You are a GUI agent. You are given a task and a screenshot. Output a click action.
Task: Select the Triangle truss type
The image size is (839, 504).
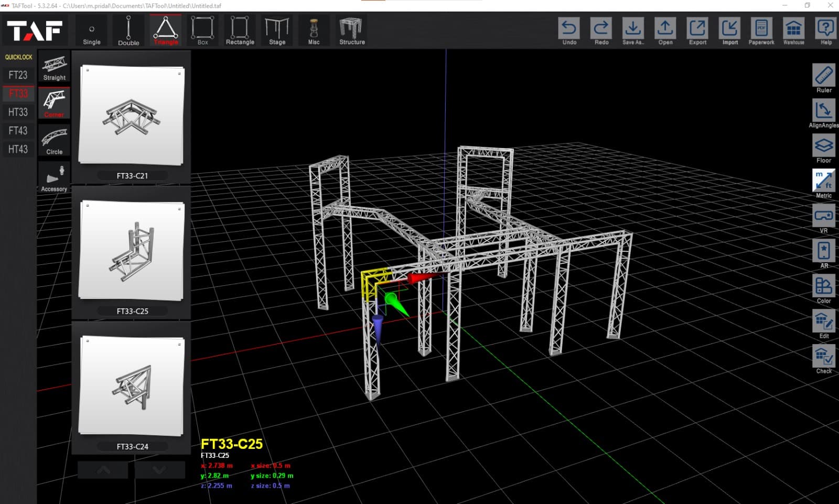tap(166, 30)
